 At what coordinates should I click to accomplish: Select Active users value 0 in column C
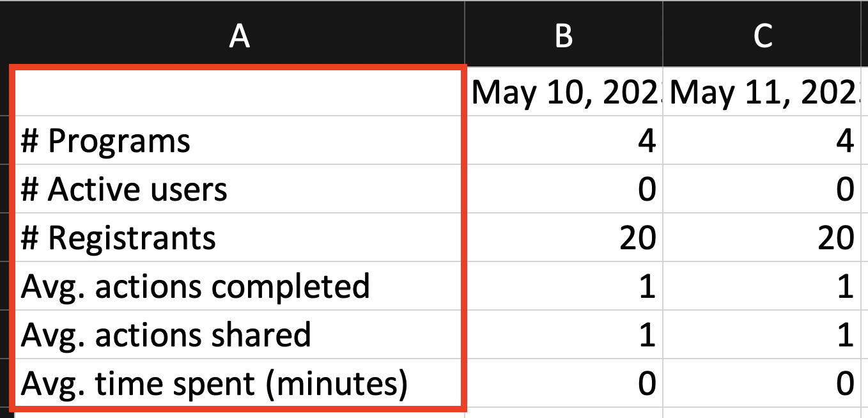tap(765, 189)
